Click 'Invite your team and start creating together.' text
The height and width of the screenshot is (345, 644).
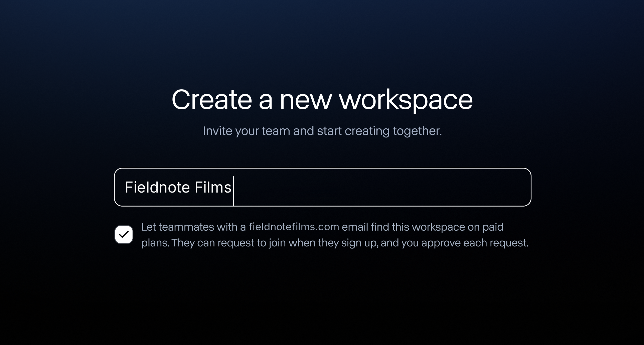(x=322, y=131)
